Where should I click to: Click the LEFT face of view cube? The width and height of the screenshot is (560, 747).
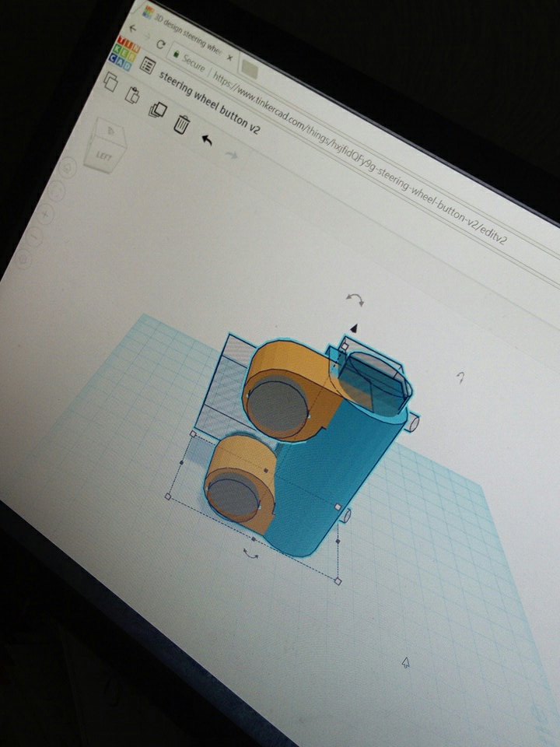tap(103, 156)
